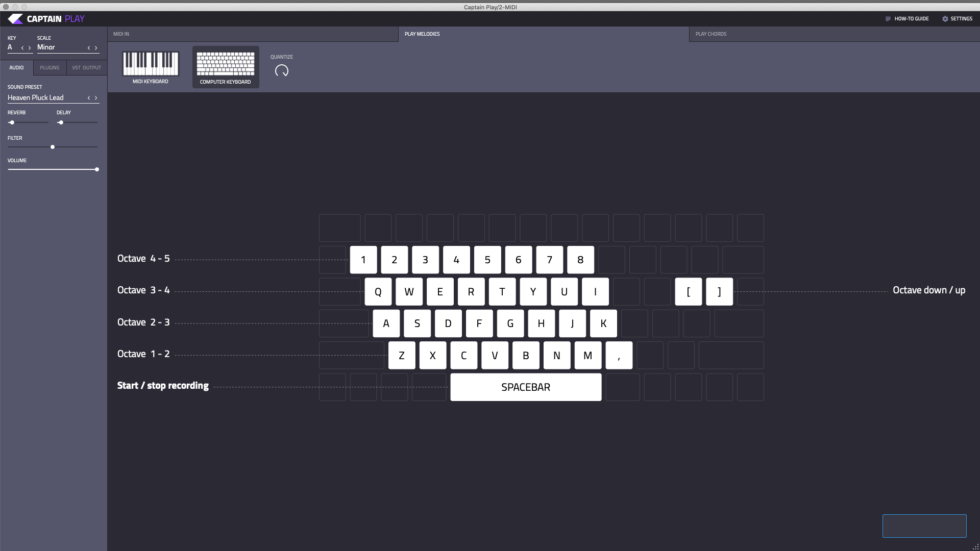Open the Plugins tab
Image resolution: width=980 pixels, height=551 pixels.
coord(50,67)
